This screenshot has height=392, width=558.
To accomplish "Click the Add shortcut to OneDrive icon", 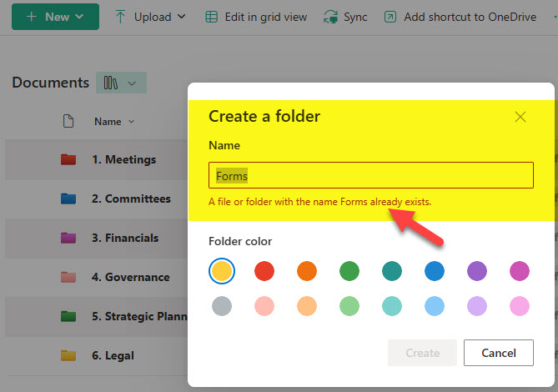I will point(390,17).
